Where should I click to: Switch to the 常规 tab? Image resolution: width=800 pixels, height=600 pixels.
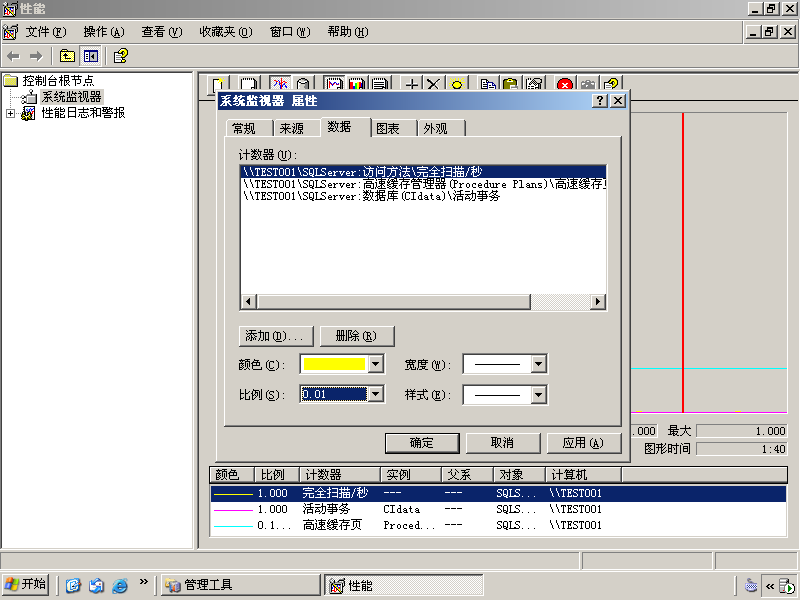(x=248, y=129)
